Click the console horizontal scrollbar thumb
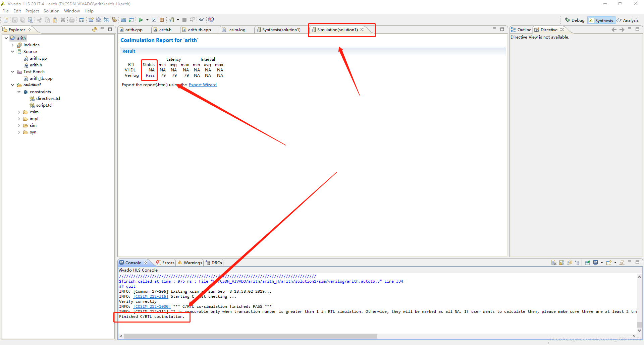 pyautogui.click(x=251, y=336)
